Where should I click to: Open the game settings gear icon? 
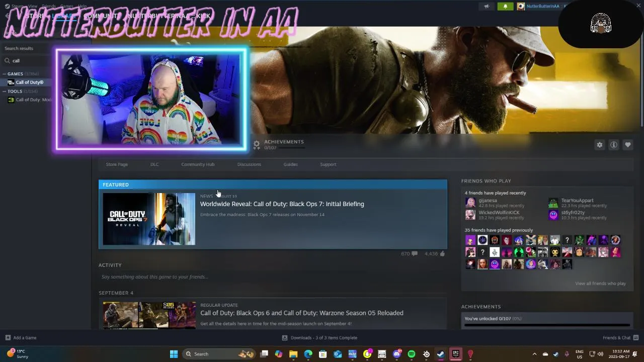pos(600,145)
